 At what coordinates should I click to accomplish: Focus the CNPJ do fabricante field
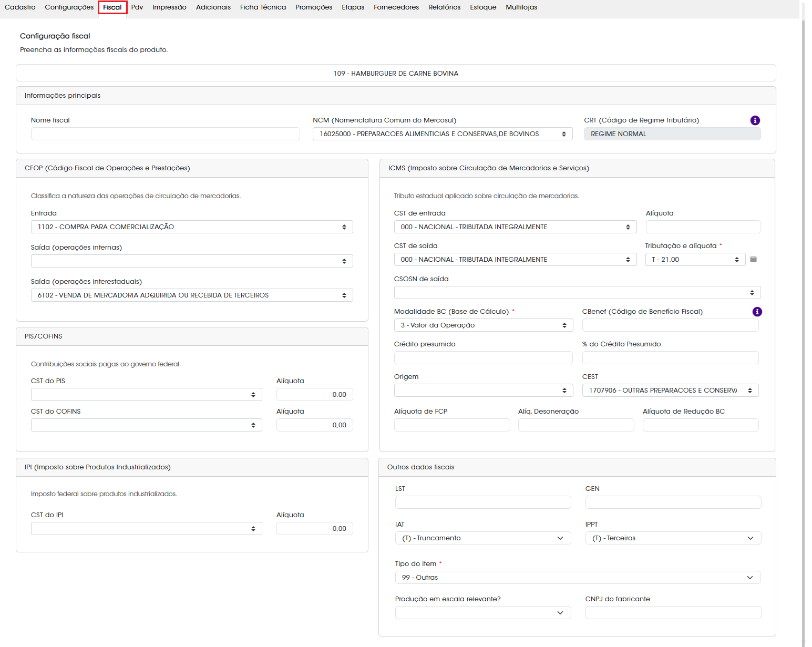pyautogui.click(x=673, y=613)
